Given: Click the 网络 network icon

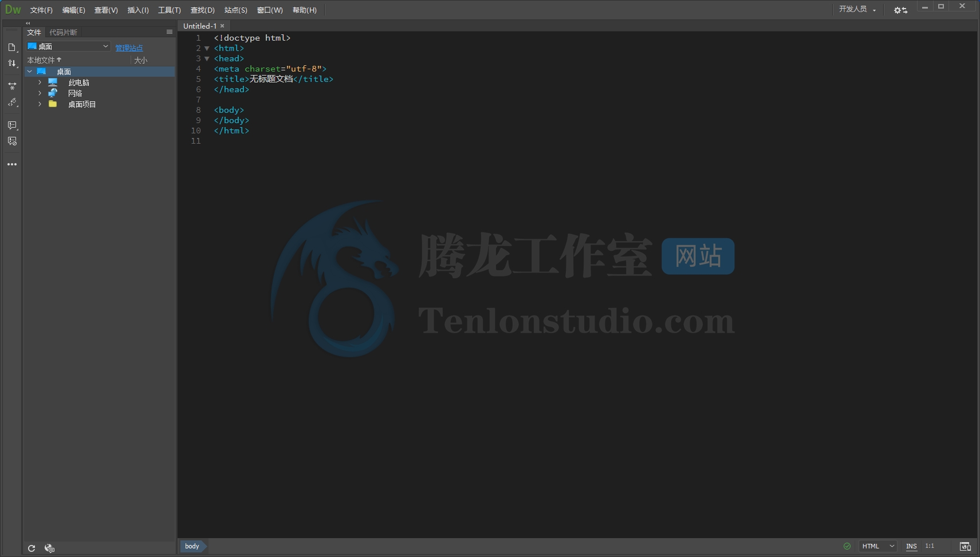Looking at the screenshot, I should coord(53,93).
